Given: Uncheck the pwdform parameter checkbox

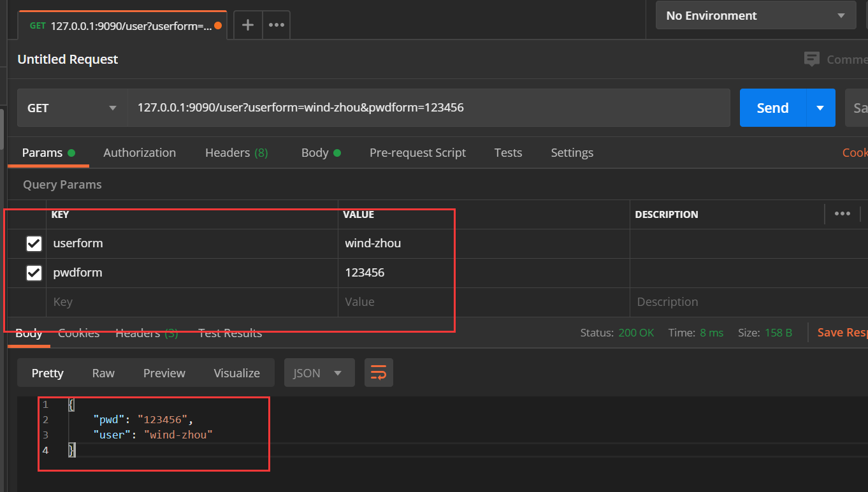Looking at the screenshot, I should pos(34,273).
